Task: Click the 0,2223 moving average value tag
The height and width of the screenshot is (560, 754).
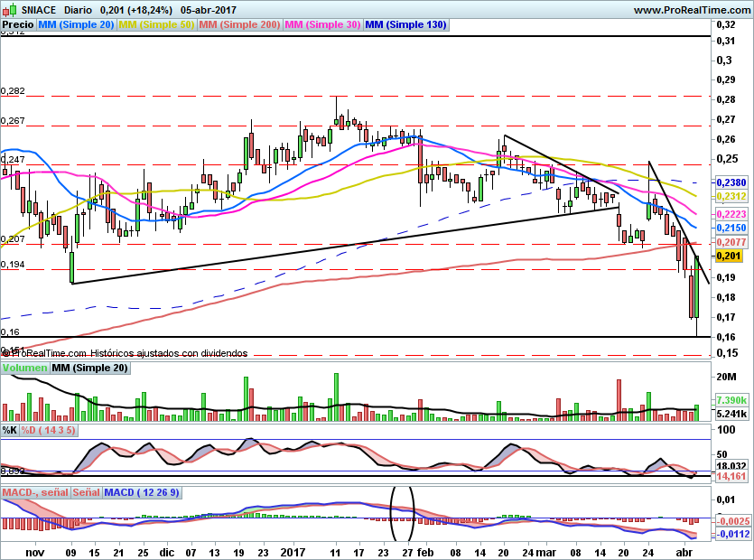Action: pyautogui.click(x=731, y=214)
